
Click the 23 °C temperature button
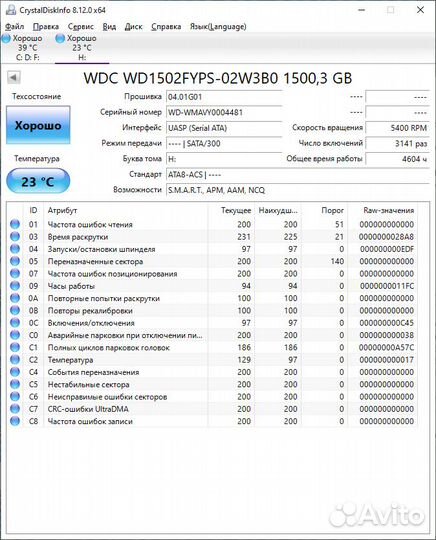pyautogui.click(x=38, y=181)
